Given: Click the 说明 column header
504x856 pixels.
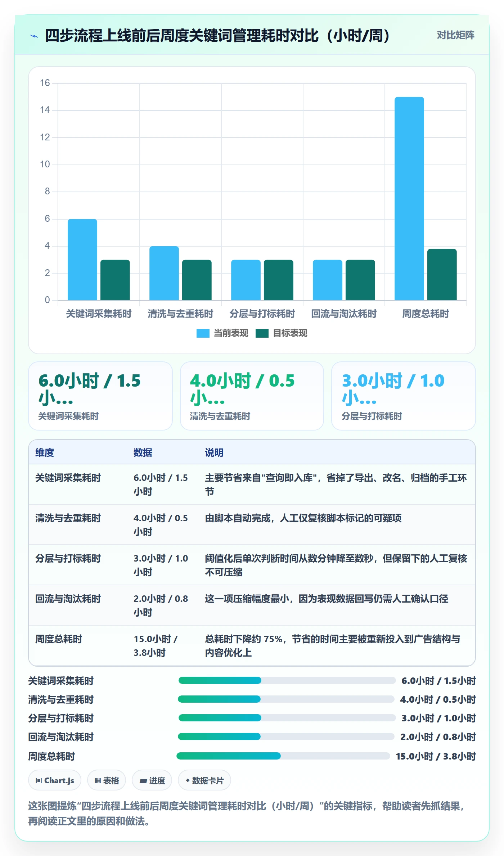Looking at the screenshot, I should point(214,452).
